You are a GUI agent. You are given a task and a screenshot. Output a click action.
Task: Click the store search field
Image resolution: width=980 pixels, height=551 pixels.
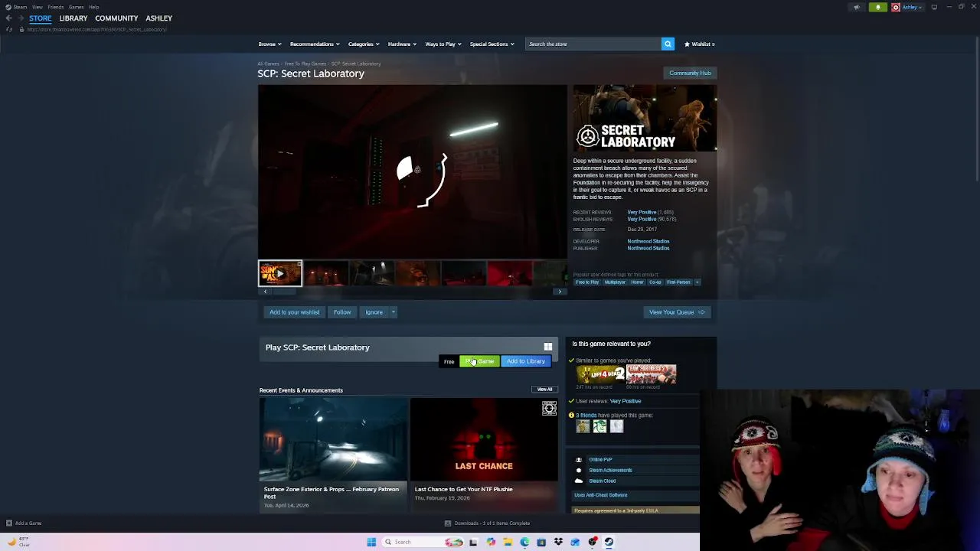(x=593, y=44)
